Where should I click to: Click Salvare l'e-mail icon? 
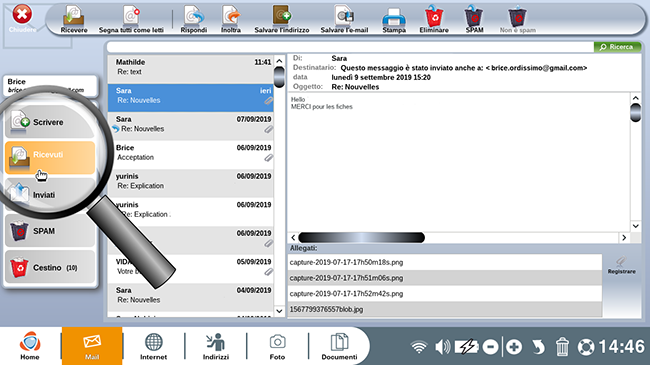tap(344, 19)
